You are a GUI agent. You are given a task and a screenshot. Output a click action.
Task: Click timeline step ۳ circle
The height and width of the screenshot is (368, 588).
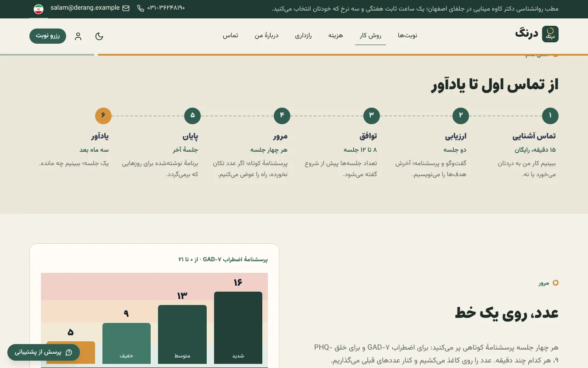click(x=371, y=116)
